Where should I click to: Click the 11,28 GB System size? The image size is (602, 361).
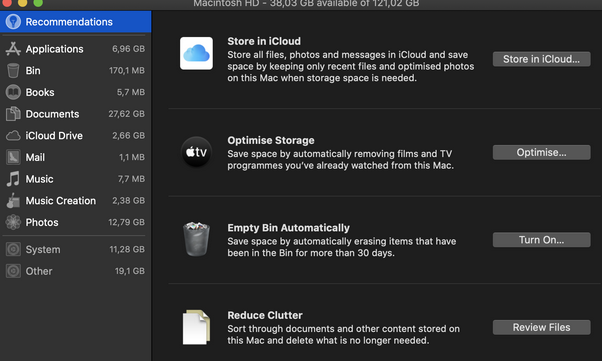point(127,250)
